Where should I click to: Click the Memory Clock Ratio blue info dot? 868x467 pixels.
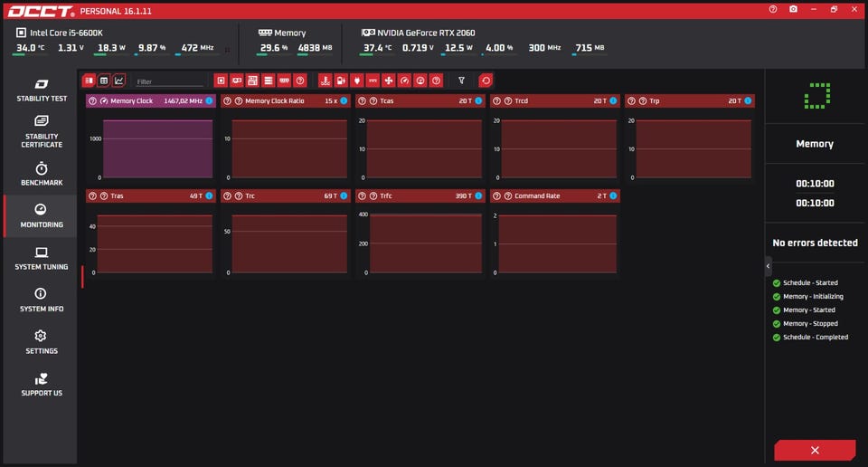tap(344, 100)
